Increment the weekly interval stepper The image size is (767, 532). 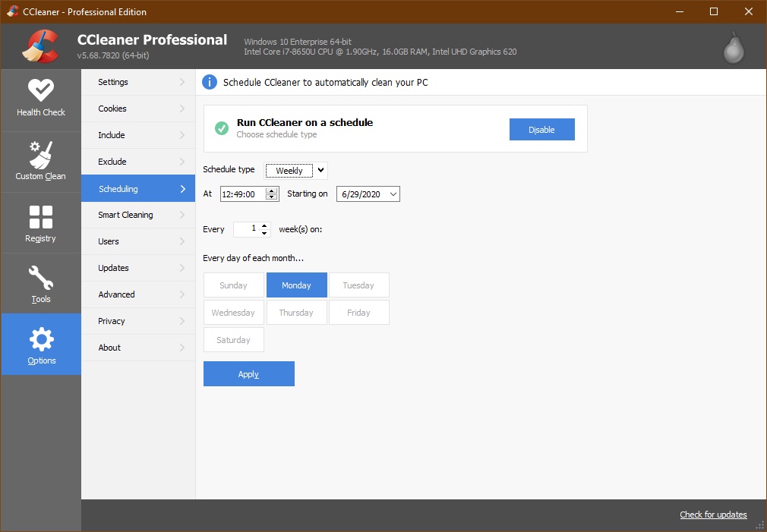tap(264, 225)
